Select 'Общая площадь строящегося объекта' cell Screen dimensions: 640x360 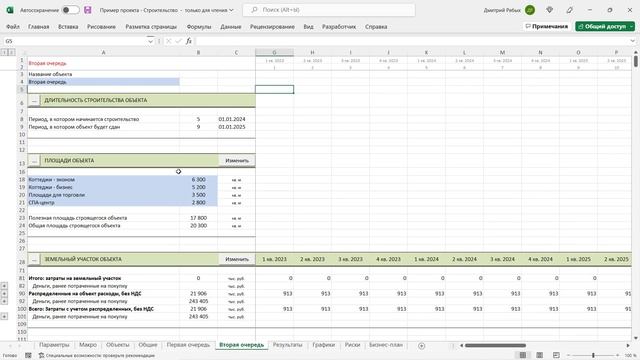pos(103,226)
